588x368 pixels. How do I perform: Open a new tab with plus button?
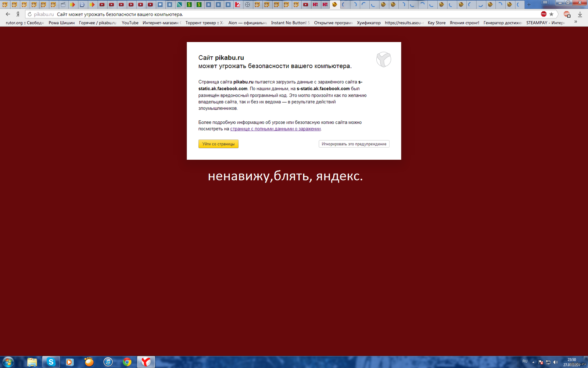click(x=528, y=4)
